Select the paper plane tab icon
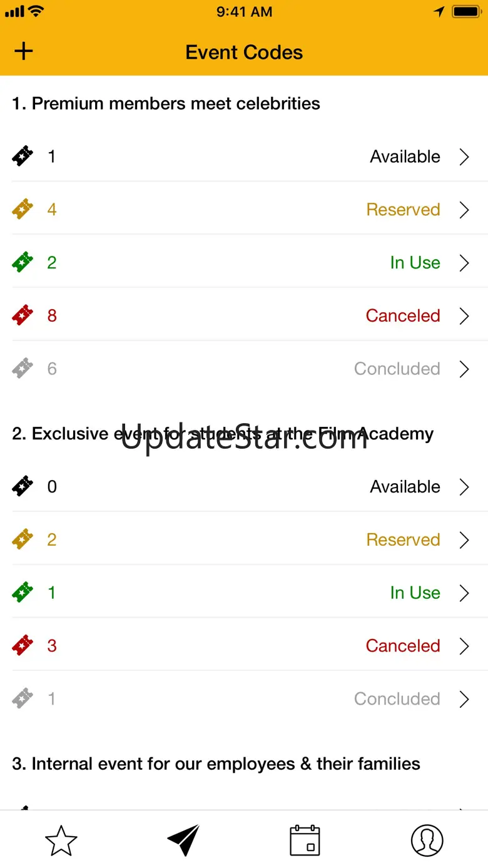This screenshot has height=868, width=488. tap(183, 840)
